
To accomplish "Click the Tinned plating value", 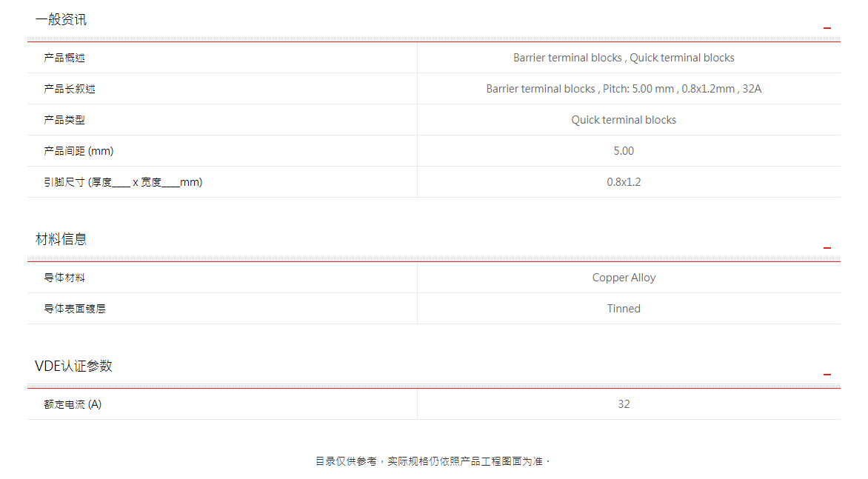I will click(624, 309).
